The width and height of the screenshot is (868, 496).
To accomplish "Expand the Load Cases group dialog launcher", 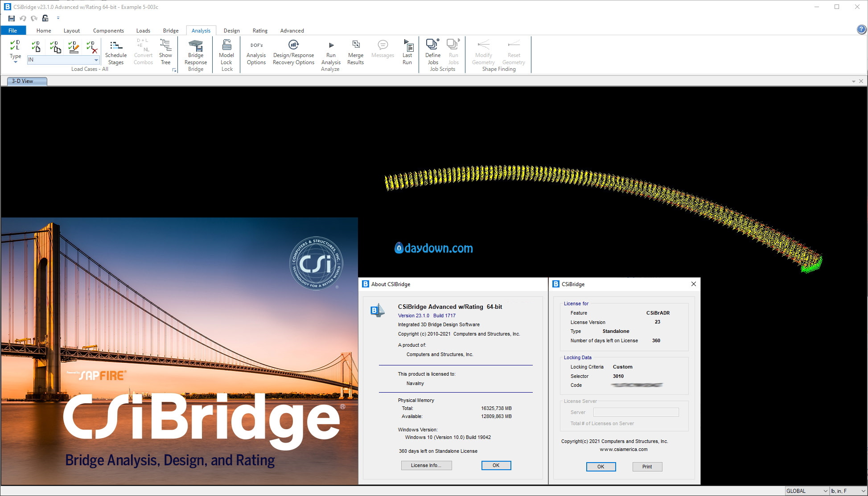I will click(174, 70).
